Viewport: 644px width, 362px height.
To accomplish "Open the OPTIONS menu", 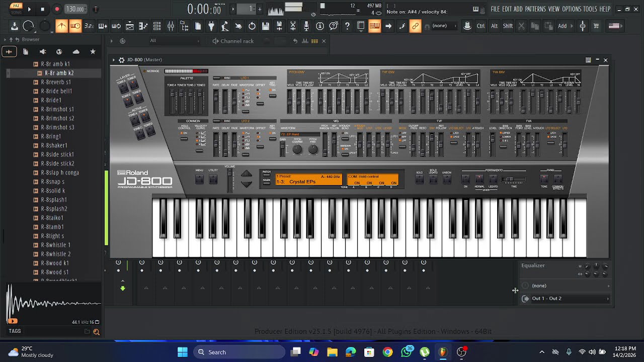I will point(572,9).
